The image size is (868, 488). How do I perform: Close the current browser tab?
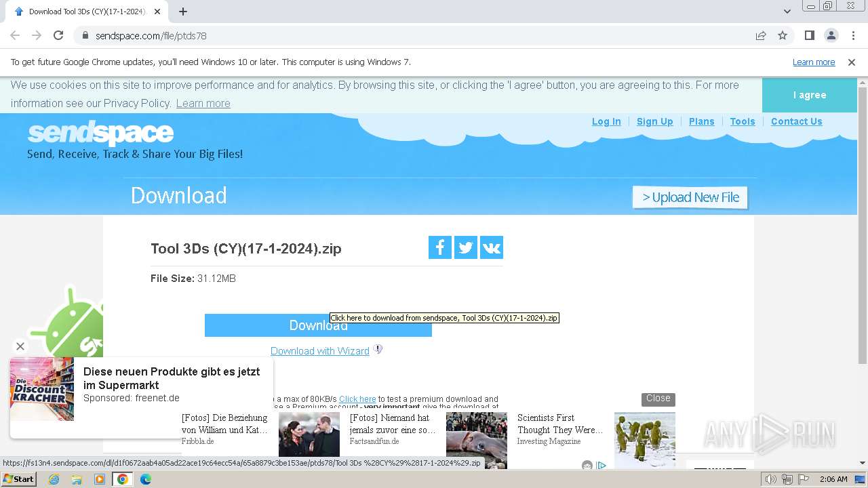pyautogui.click(x=157, y=12)
